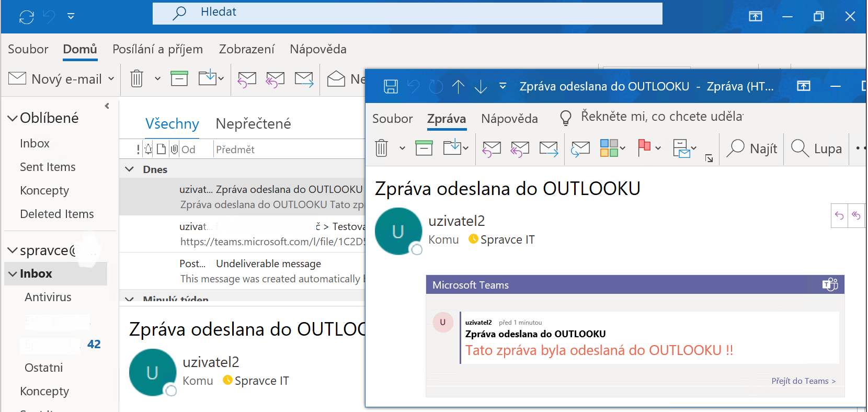Sort by attachment paperclip column icon
This screenshot has height=412, width=868.
(175, 150)
